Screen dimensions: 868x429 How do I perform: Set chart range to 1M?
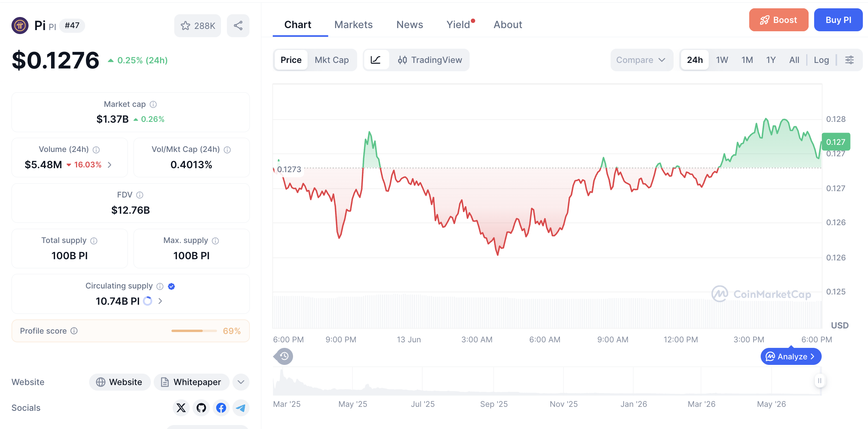tap(747, 60)
